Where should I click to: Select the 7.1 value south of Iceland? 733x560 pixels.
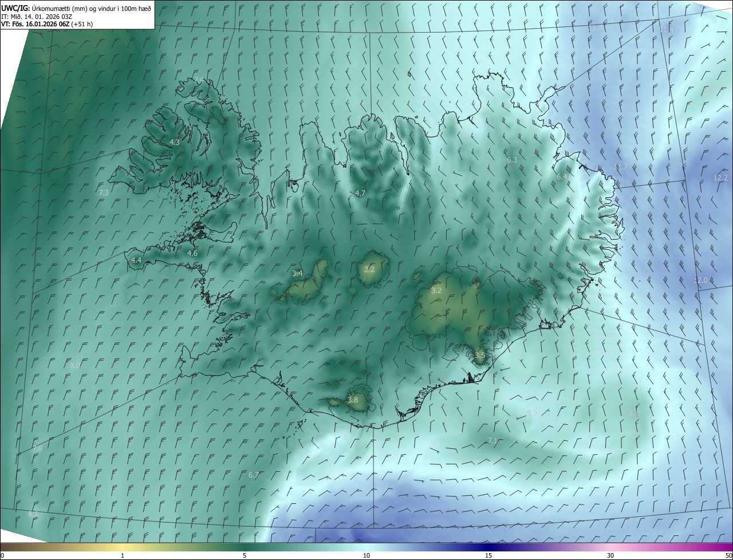[492, 441]
